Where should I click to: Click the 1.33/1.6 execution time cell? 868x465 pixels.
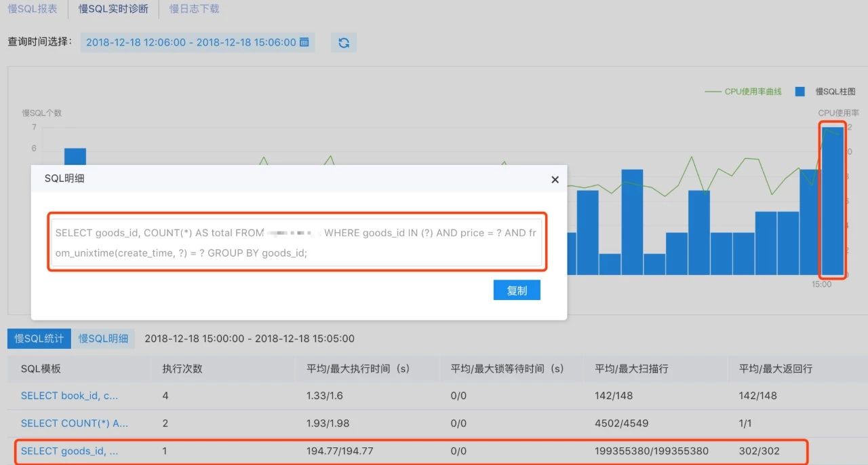[325, 396]
